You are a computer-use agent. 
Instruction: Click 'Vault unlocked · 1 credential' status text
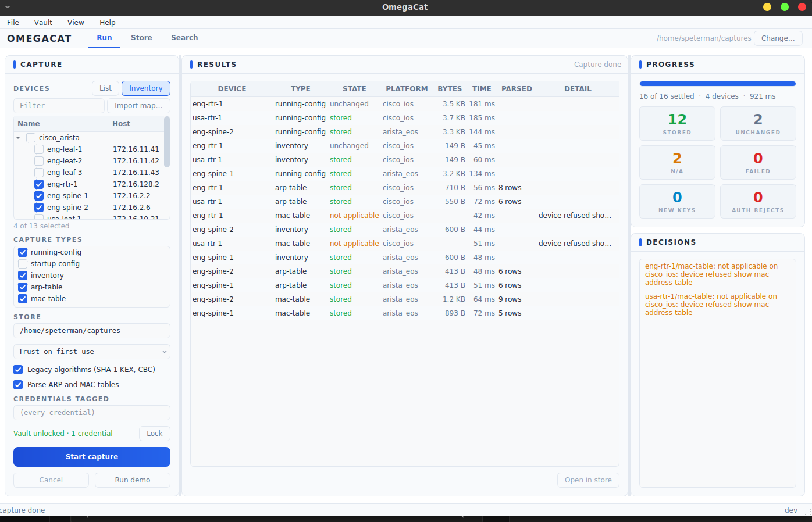coord(63,434)
